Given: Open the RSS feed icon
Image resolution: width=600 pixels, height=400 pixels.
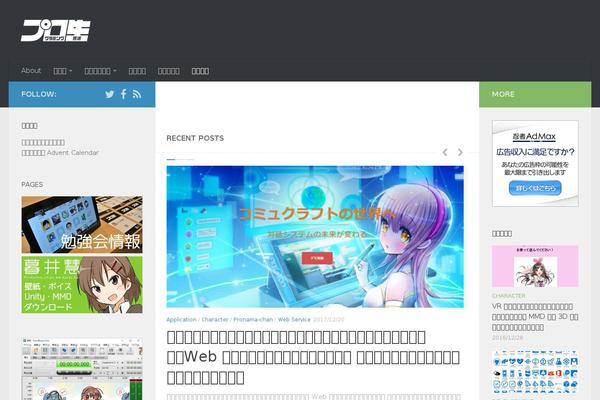Looking at the screenshot, I should coord(137,94).
